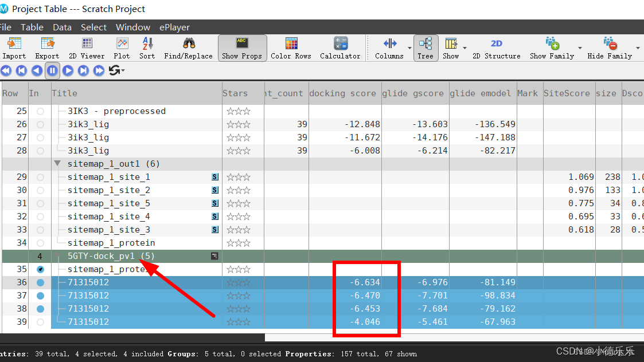Exclude row 37 from workspace
The width and height of the screenshot is (644, 362).
[40, 296]
